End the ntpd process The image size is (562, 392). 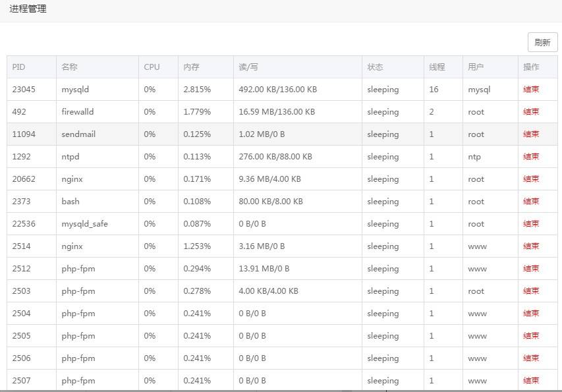531,157
